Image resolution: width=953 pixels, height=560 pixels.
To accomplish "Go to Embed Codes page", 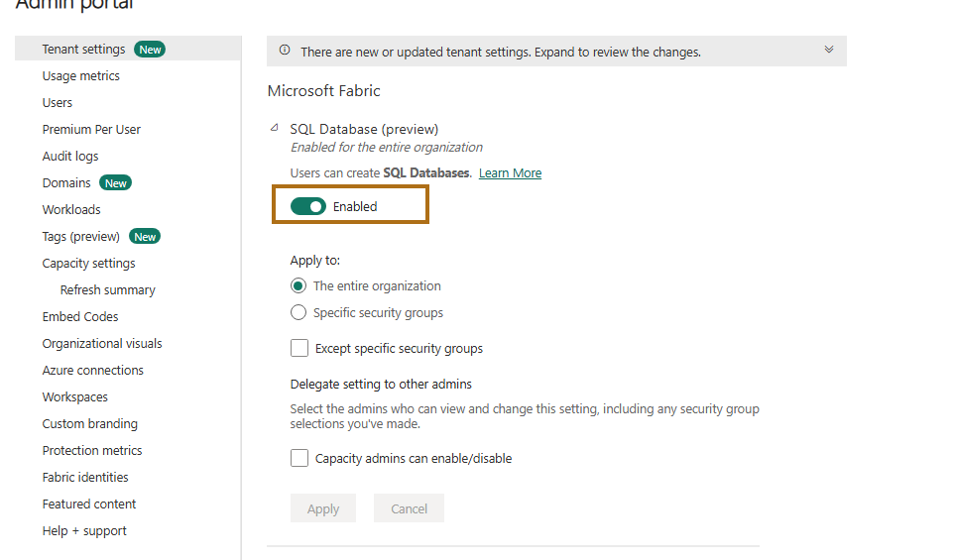I will tap(80, 316).
